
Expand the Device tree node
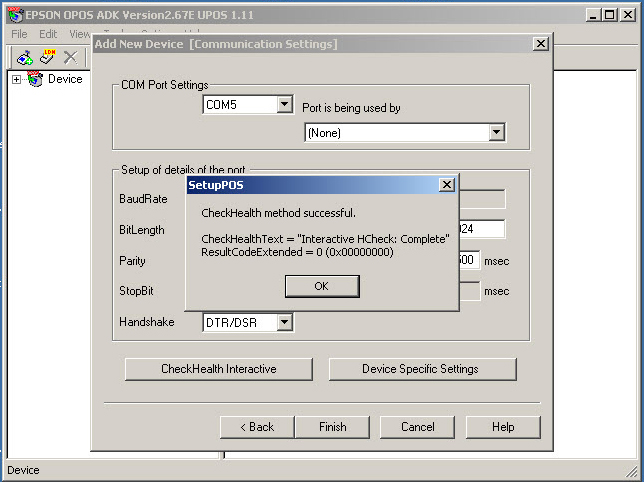click(x=16, y=79)
